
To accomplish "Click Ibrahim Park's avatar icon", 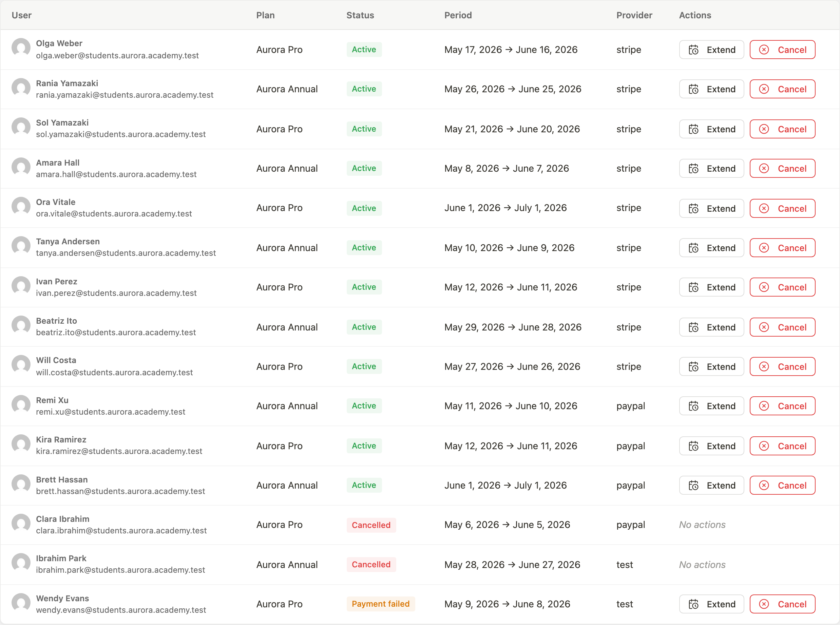I will (21, 563).
